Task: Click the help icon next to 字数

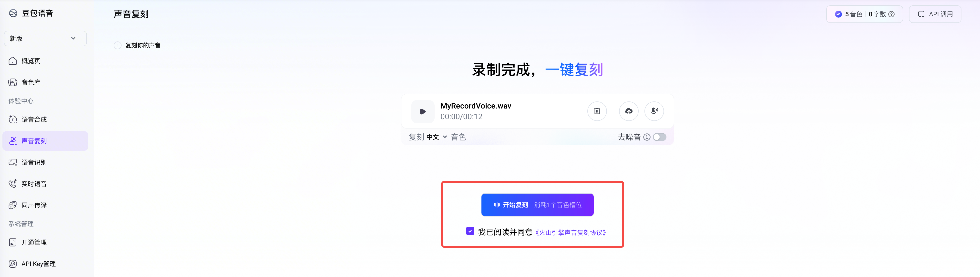Action: click(891, 14)
